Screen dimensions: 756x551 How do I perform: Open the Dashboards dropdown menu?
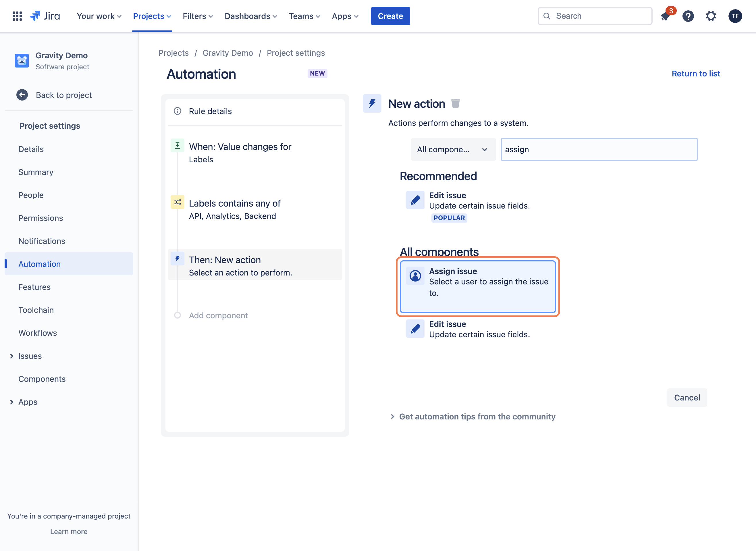click(x=251, y=16)
